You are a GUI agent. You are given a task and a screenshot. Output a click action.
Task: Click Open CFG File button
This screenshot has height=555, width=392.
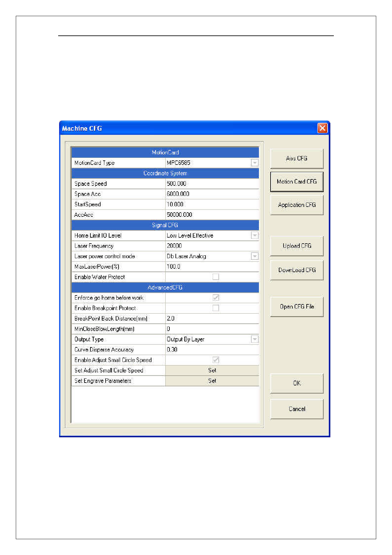[297, 307]
